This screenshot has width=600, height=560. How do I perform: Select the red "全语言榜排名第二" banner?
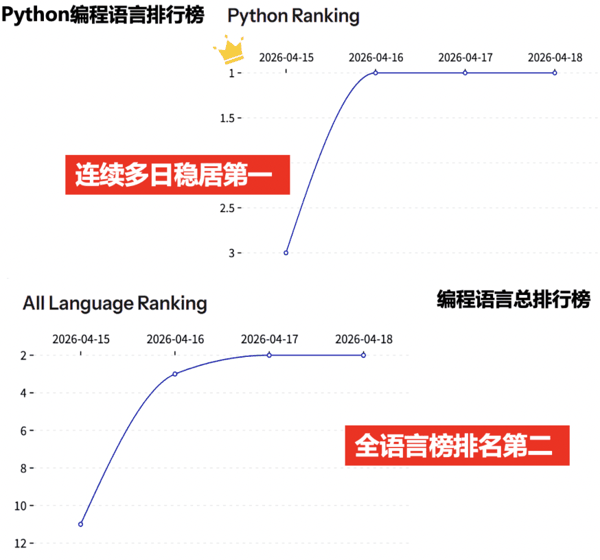pos(457,445)
